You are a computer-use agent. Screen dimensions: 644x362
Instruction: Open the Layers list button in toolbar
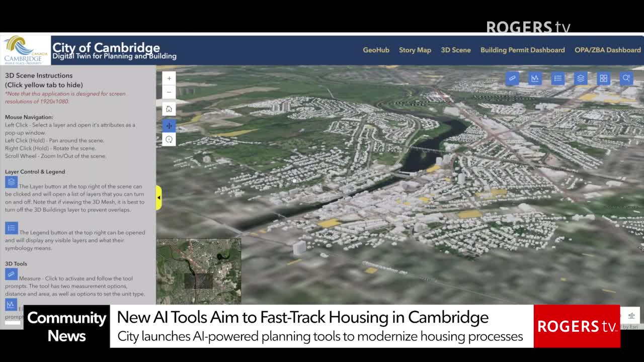click(581, 78)
